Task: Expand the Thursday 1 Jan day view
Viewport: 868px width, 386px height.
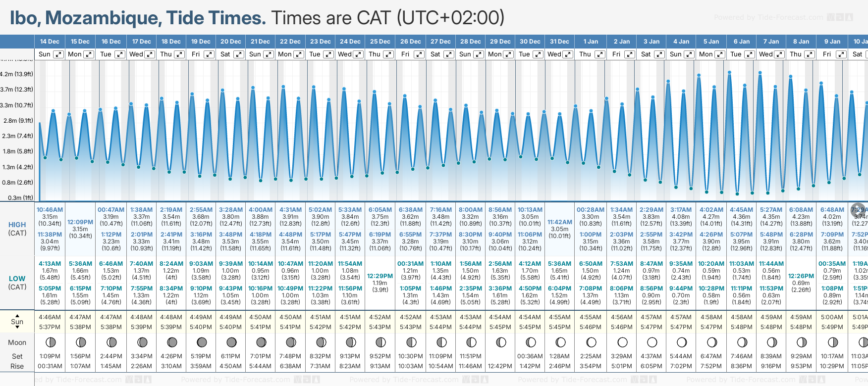Action: 599,54
